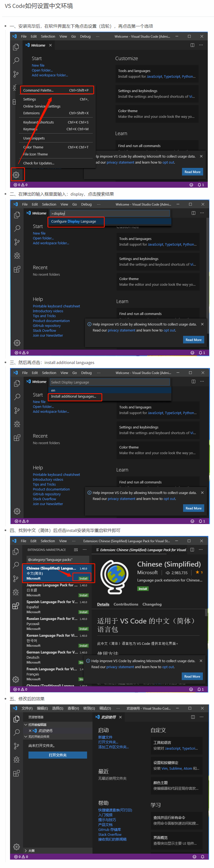214x868 pixels.
Task: Open the '...' views menu in Extensions Marketplace header
Action: pos(84,550)
